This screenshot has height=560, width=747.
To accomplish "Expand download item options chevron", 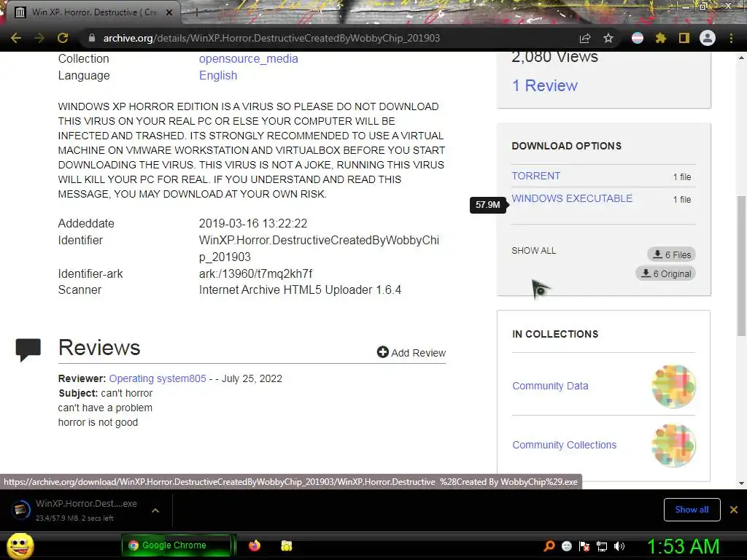I will [155, 510].
